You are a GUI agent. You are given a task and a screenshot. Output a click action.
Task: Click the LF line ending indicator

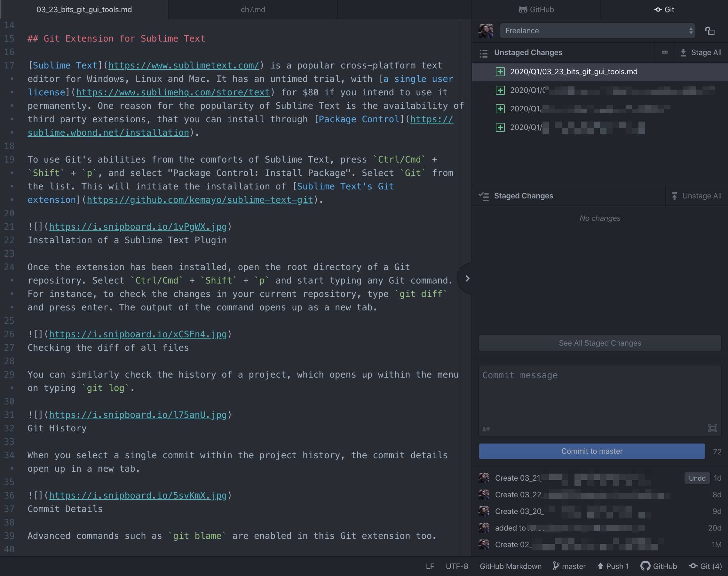(430, 566)
